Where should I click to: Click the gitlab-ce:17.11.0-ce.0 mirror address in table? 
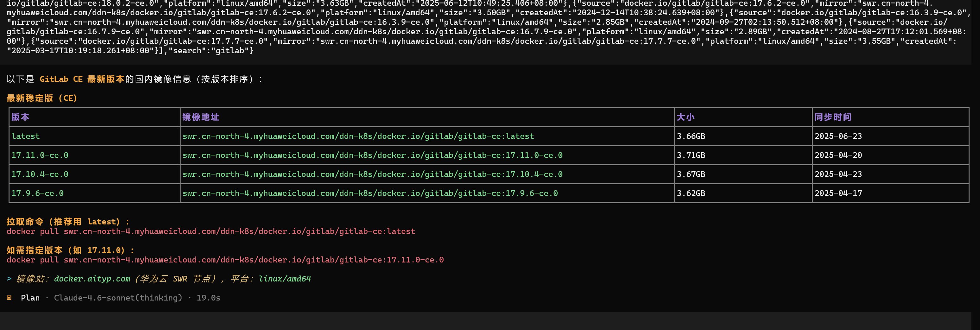pyautogui.click(x=372, y=155)
